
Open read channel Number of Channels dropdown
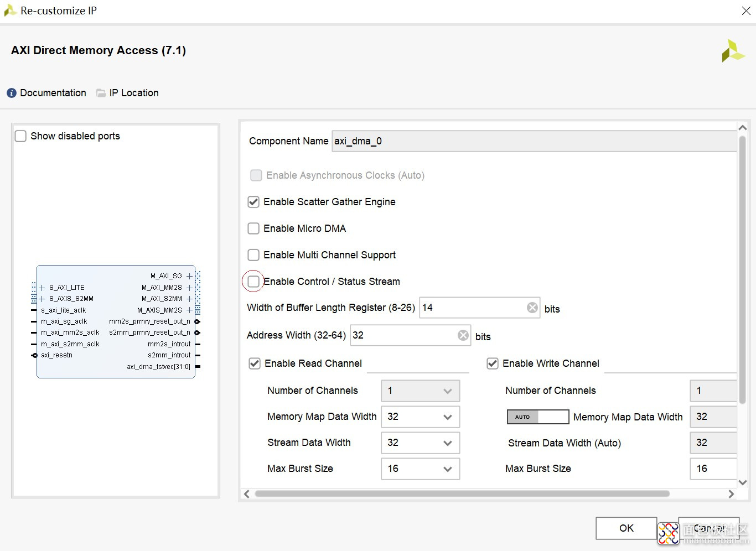point(421,391)
